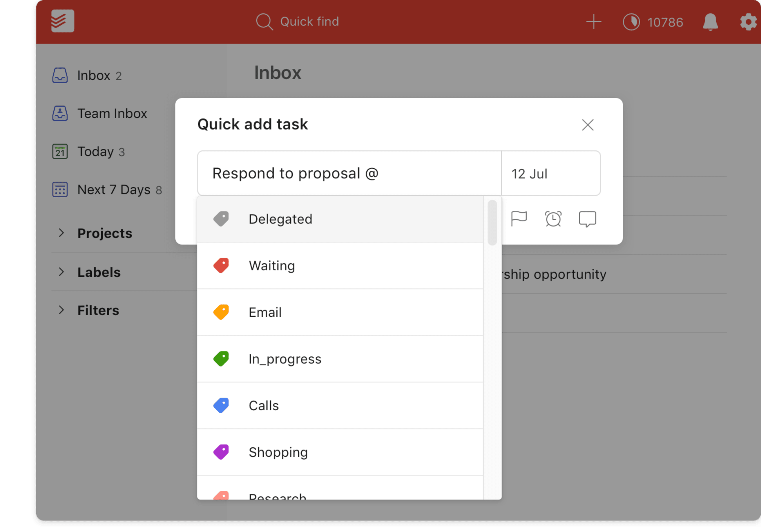Click the red Waiting tag icon
761x532 pixels.
pyautogui.click(x=221, y=265)
